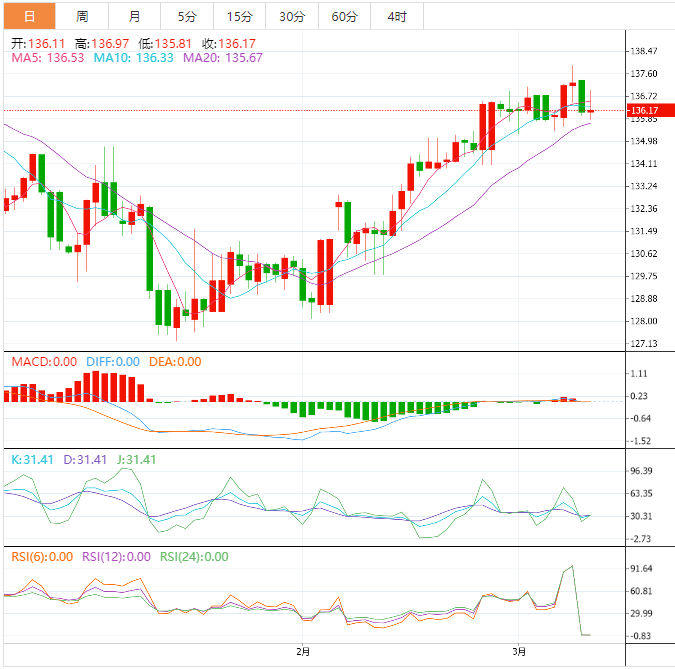Open the 4时 timeframe tab

click(x=397, y=16)
